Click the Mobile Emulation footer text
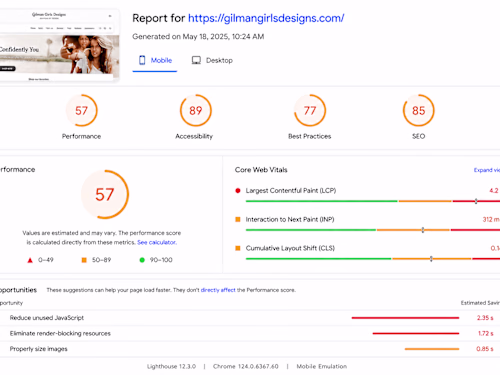500x375 pixels. 322,366
